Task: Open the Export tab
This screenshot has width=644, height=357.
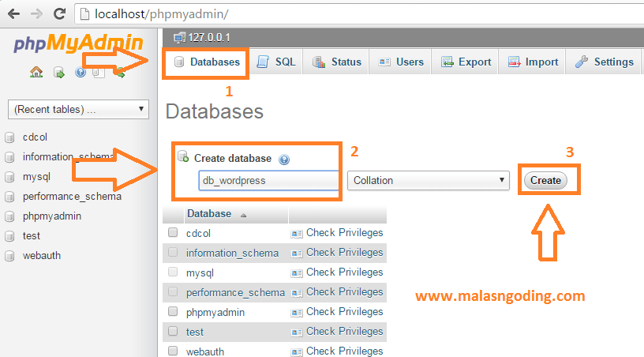Action: coord(465,62)
